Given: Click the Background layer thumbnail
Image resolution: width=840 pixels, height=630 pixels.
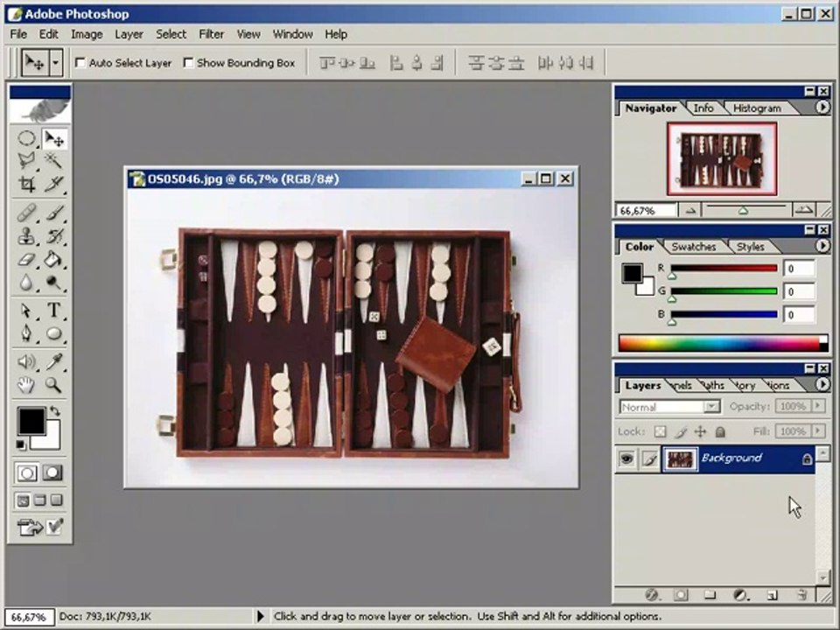Looking at the screenshot, I should point(681,459).
